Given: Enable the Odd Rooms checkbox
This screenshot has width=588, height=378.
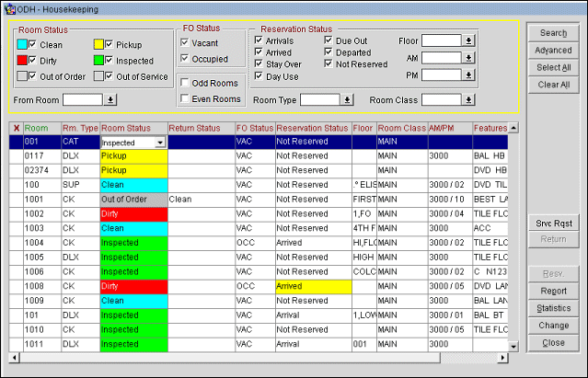Looking at the screenshot, I should pyautogui.click(x=186, y=83).
